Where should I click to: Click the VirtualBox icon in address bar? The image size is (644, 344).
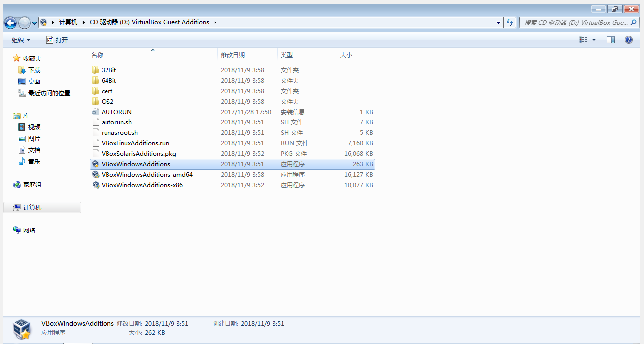(44, 22)
